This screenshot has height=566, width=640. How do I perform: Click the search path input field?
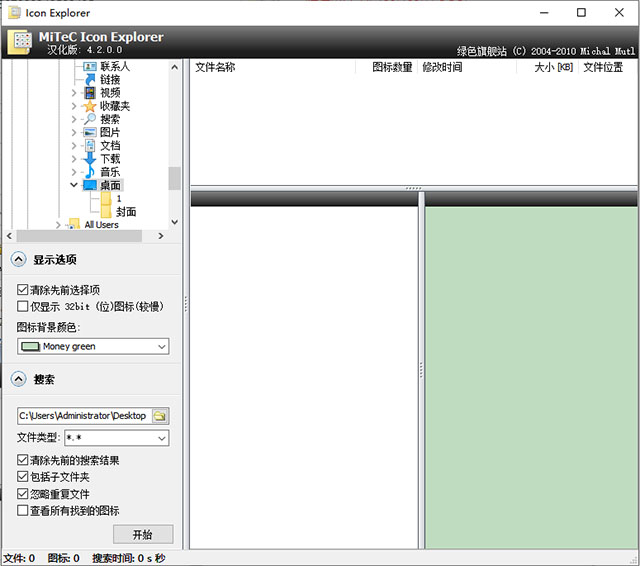[85, 416]
